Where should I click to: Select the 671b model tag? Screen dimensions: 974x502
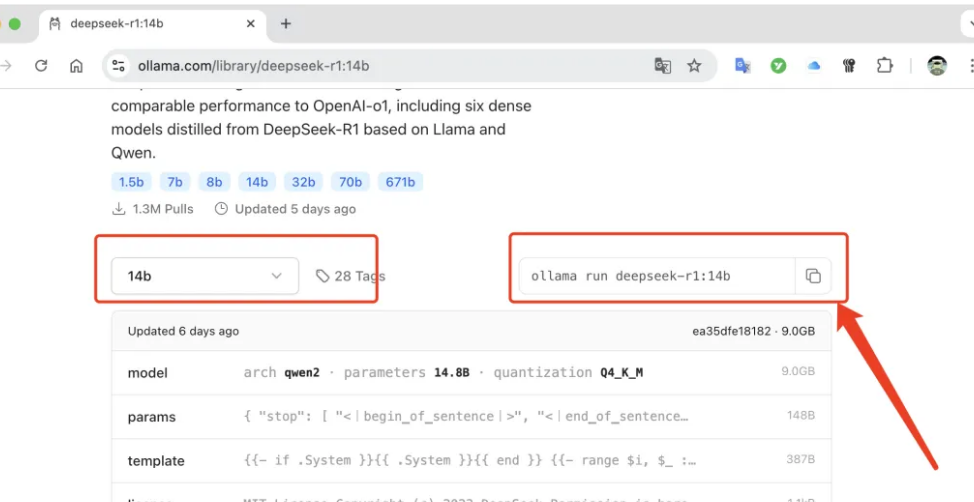400,182
